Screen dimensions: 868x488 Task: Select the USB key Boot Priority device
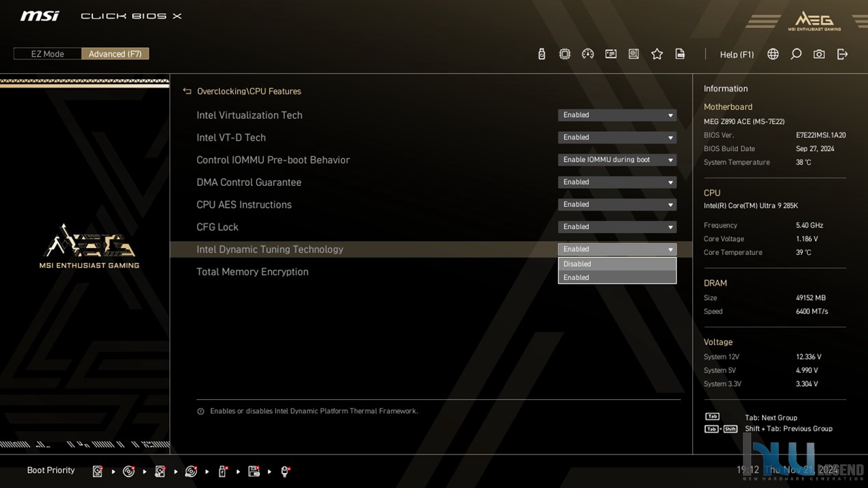pyautogui.click(x=223, y=471)
